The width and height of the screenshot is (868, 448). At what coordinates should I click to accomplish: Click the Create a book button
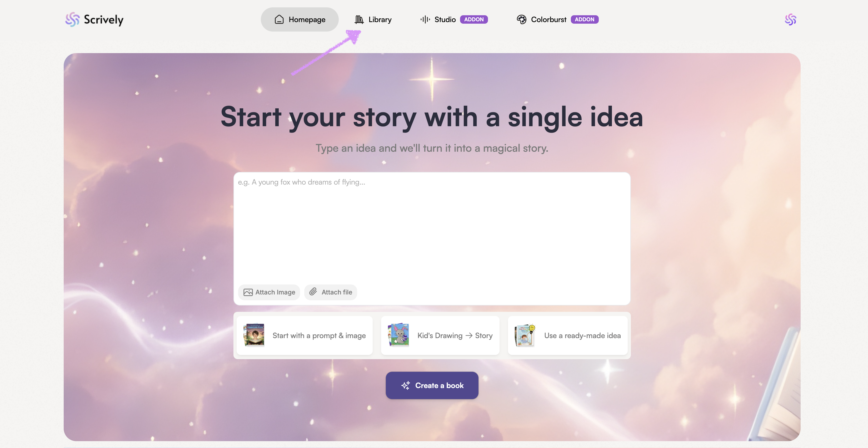(x=432, y=385)
